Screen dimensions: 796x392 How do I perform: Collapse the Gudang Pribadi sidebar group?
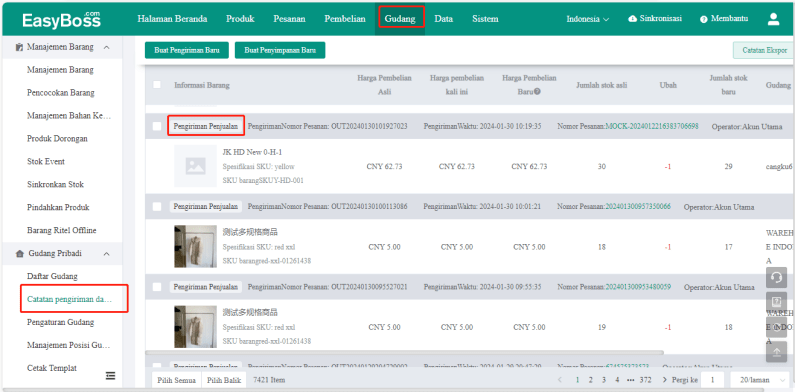(x=107, y=253)
